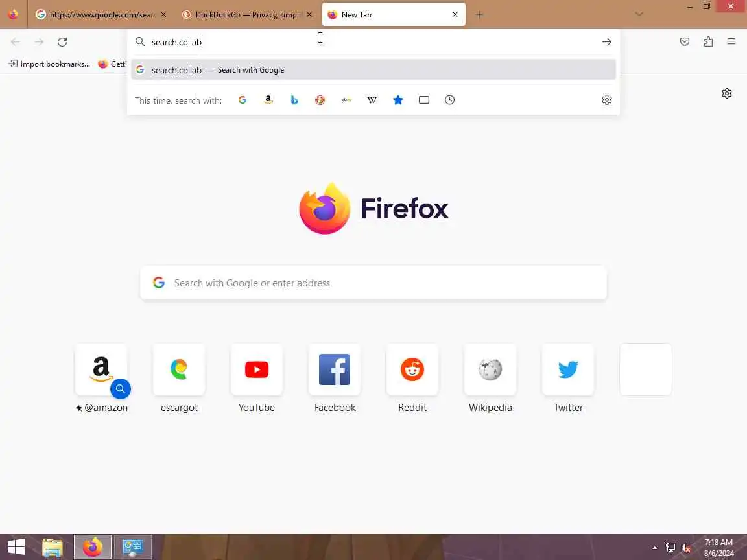Close the Google search tab
747x560 pixels.
tap(163, 15)
